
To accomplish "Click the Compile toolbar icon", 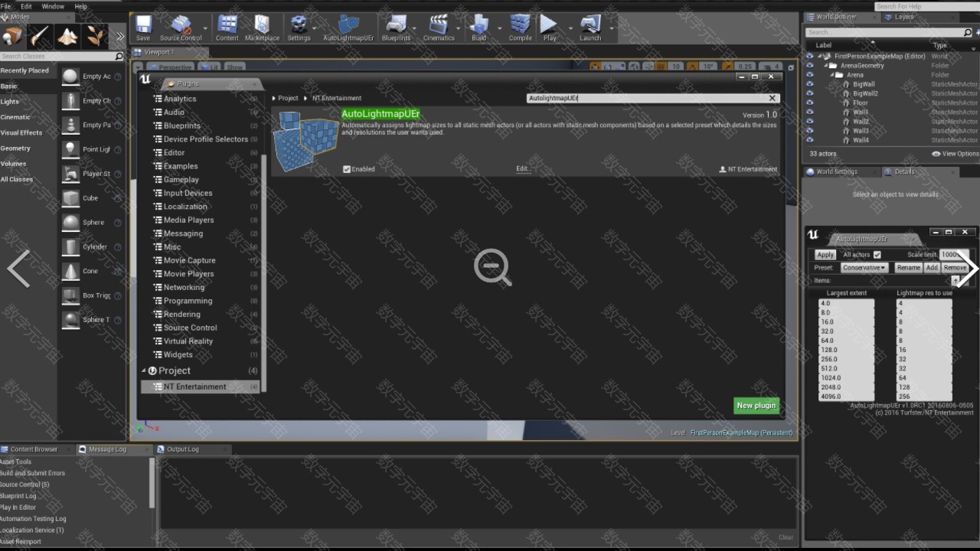I will (x=520, y=26).
